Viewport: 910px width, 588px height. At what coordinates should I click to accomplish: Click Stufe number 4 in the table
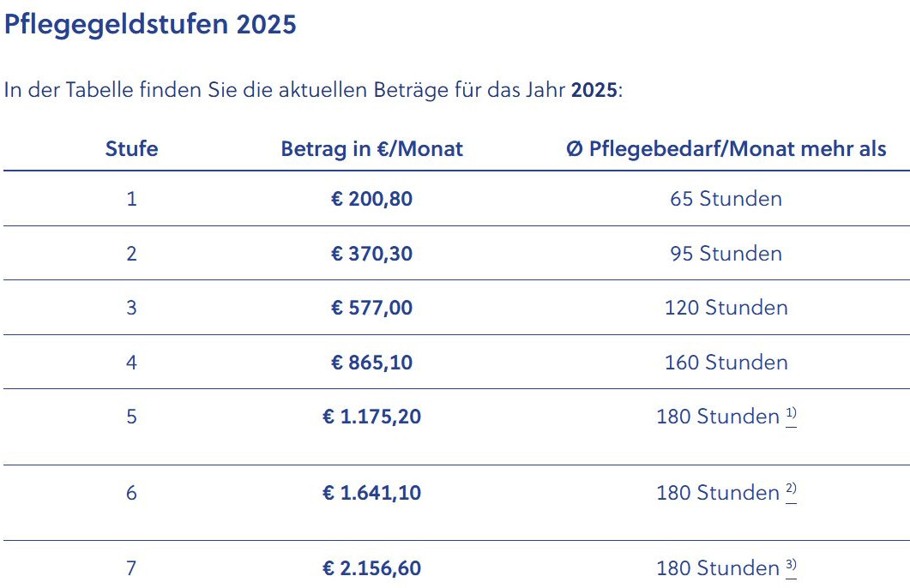point(131,363)
